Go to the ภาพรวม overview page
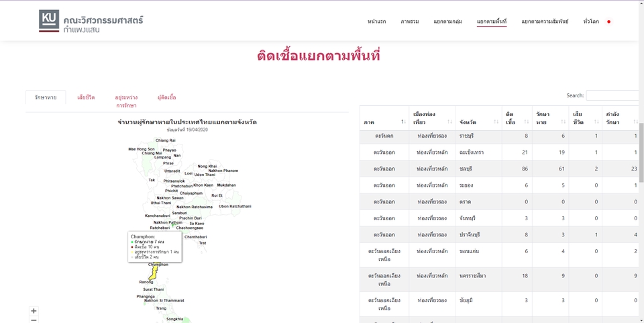This screenshot has width=644, height=323. (x=410, y=21)
